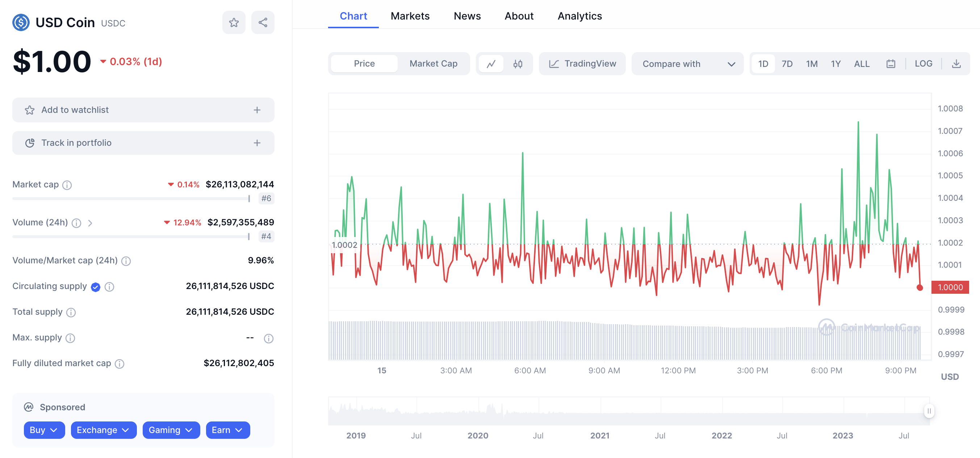The height and width of the screenshot is (458, 980).
Task: Toggle the LOG scale option
Action: click(923, 64)
